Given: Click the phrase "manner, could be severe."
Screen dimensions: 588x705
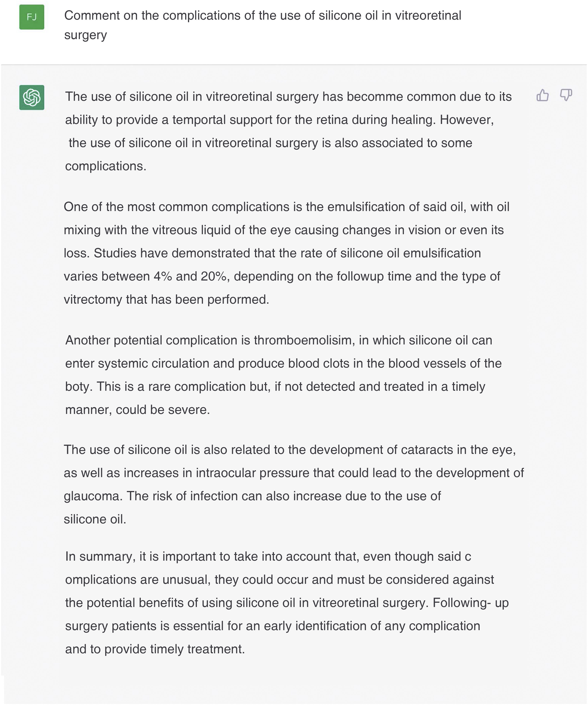Looking at the screenshot, I should (137, 410).
